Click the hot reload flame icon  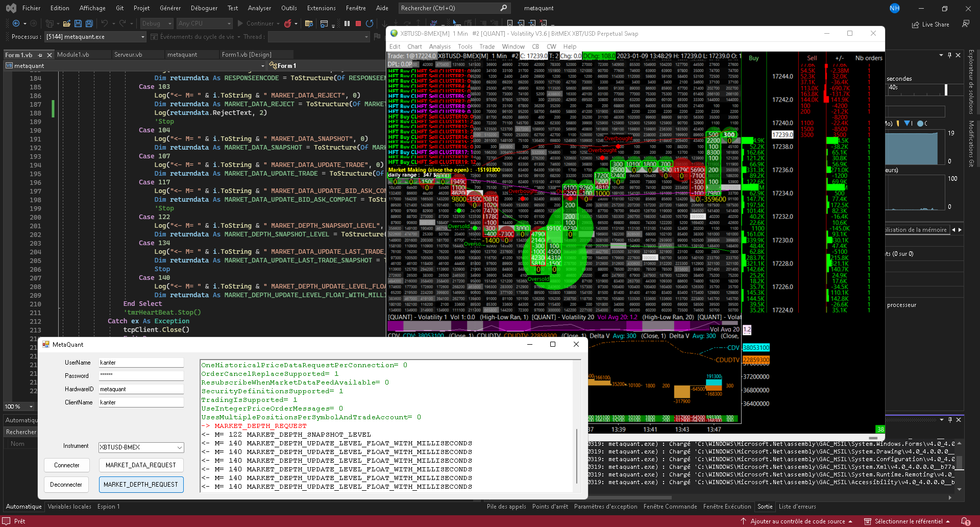pos(287,23)
